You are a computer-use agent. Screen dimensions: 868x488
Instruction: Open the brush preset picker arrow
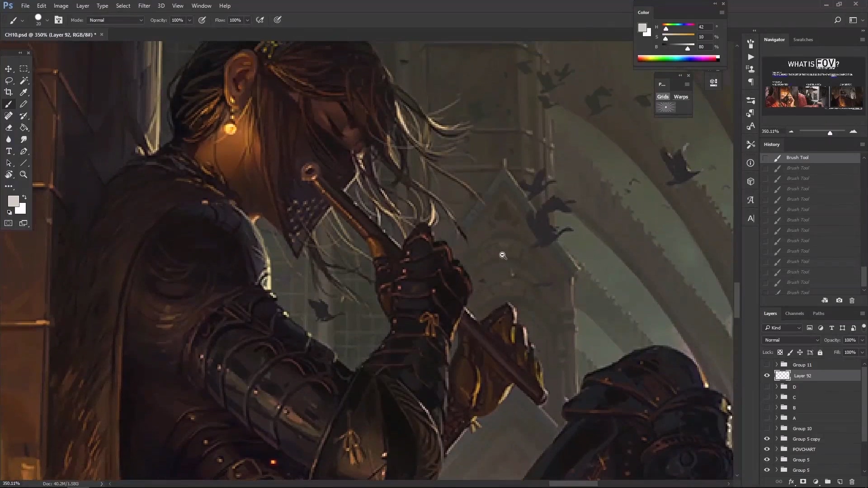point(47,20)
